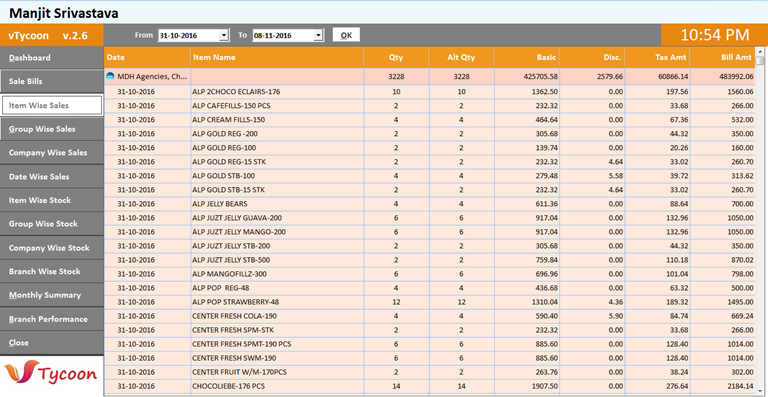
Task: Open Monthly Summary report
Action: click(x=51, y=295)
